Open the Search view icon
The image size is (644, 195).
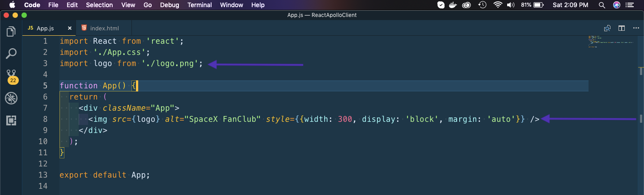(x=11, y=54)
